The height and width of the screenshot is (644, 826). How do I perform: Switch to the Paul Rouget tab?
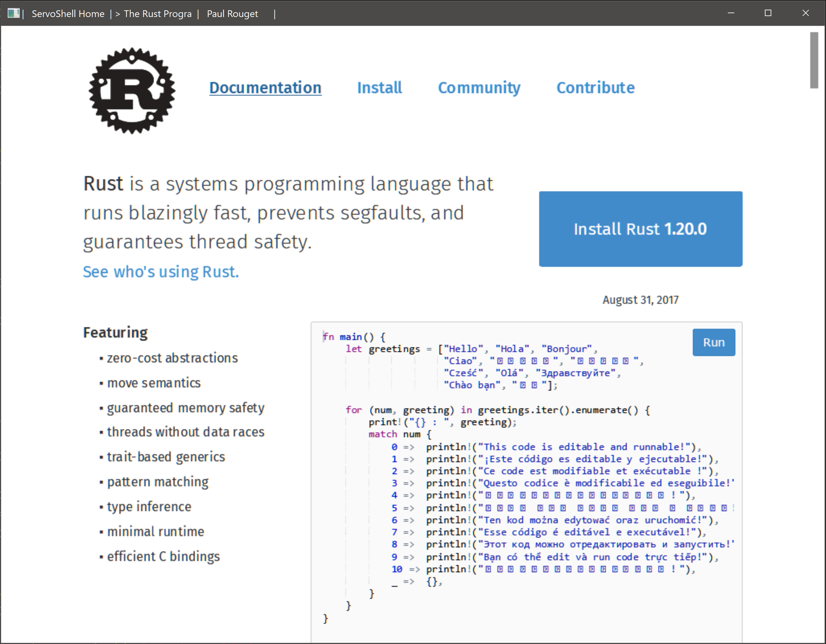(232, 14)
